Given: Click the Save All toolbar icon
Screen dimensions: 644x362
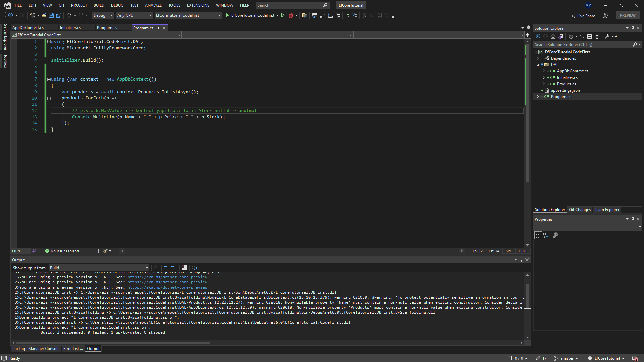Looking at the screenshot, I should (x=58, y=15).
